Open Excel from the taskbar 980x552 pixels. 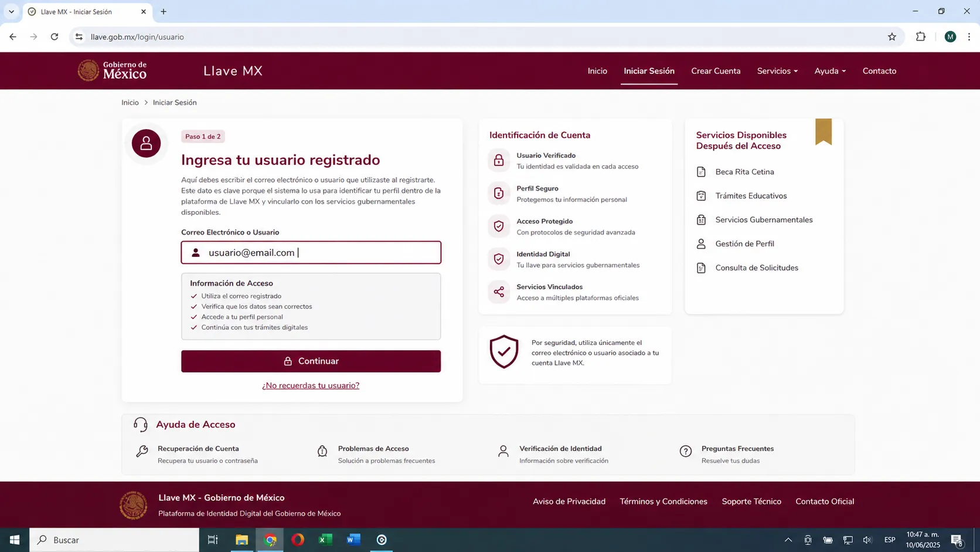[325, 540]
